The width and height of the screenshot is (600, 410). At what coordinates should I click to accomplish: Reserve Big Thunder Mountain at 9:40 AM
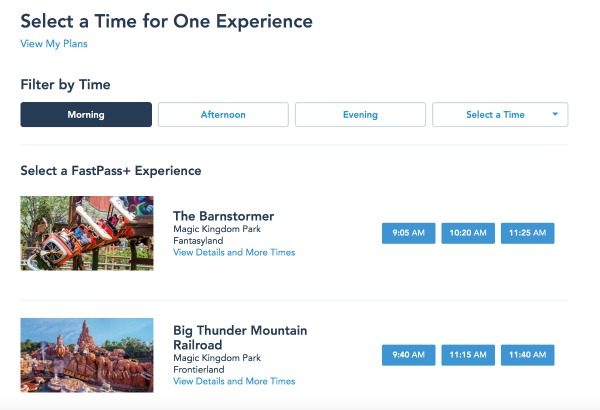pos(408,355)
